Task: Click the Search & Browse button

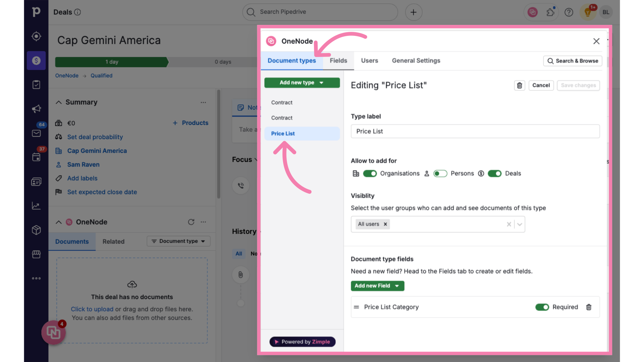Action: 573,61
